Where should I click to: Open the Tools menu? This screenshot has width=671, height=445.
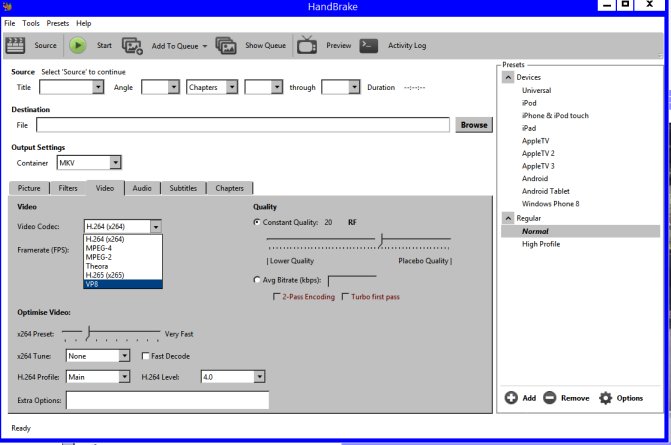pyautogui.click(x=31, y=24)
